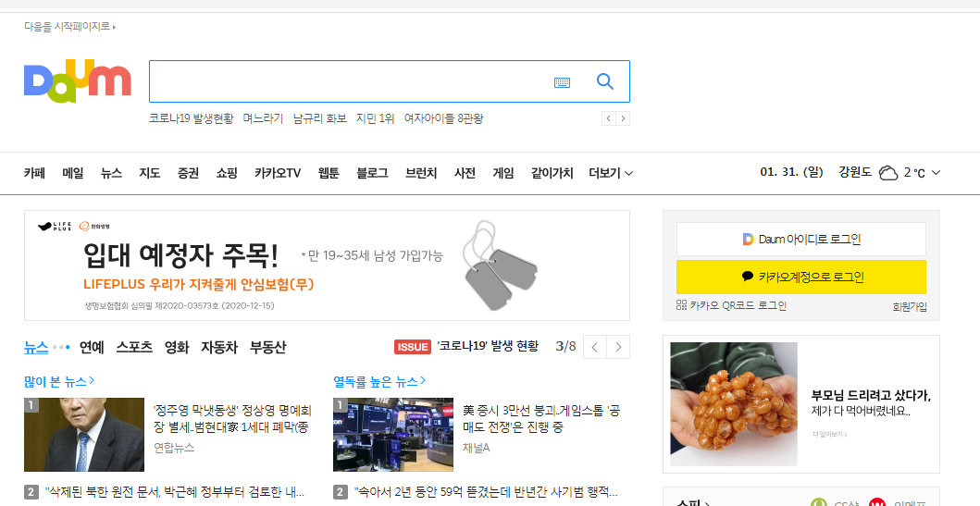The height and width of the screenshot is (506, 980).
Task: Click Daum 아이디로 로그인 button
Action: (801, 240)
